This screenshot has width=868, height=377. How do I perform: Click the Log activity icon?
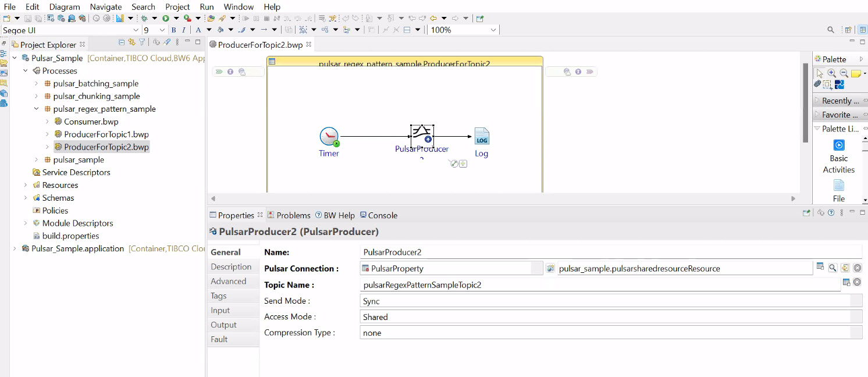click(x=481, y=137)
